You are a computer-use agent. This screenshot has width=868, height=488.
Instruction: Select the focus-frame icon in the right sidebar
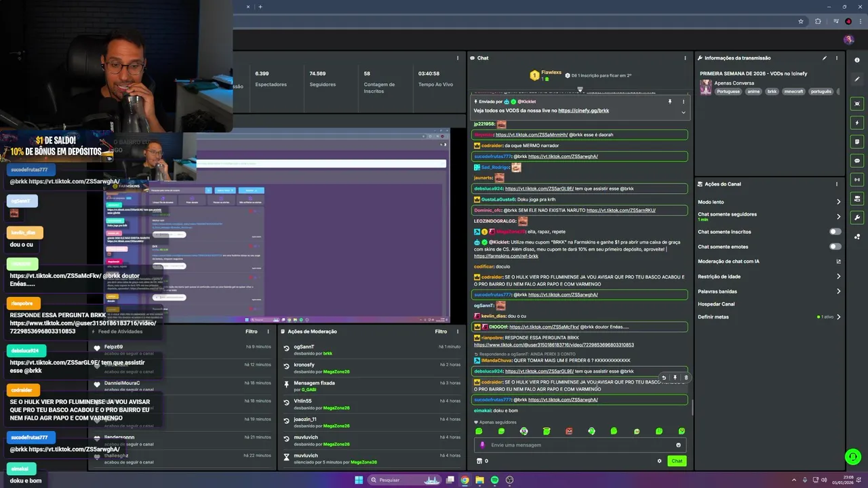click(857, 104)
